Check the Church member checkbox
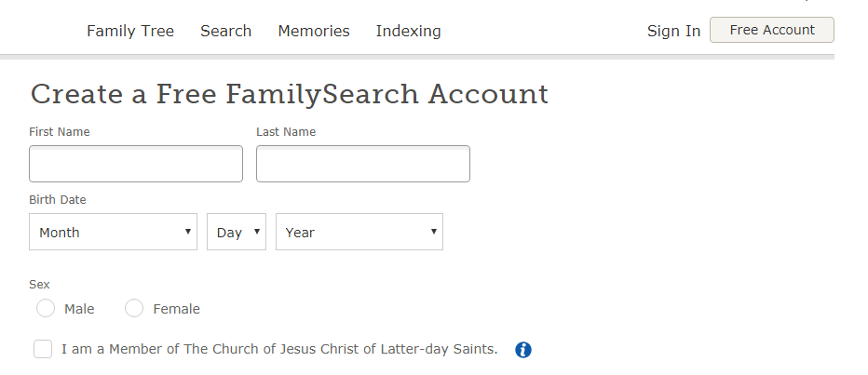This screenshot has width=868, height=375. point(43,349)
